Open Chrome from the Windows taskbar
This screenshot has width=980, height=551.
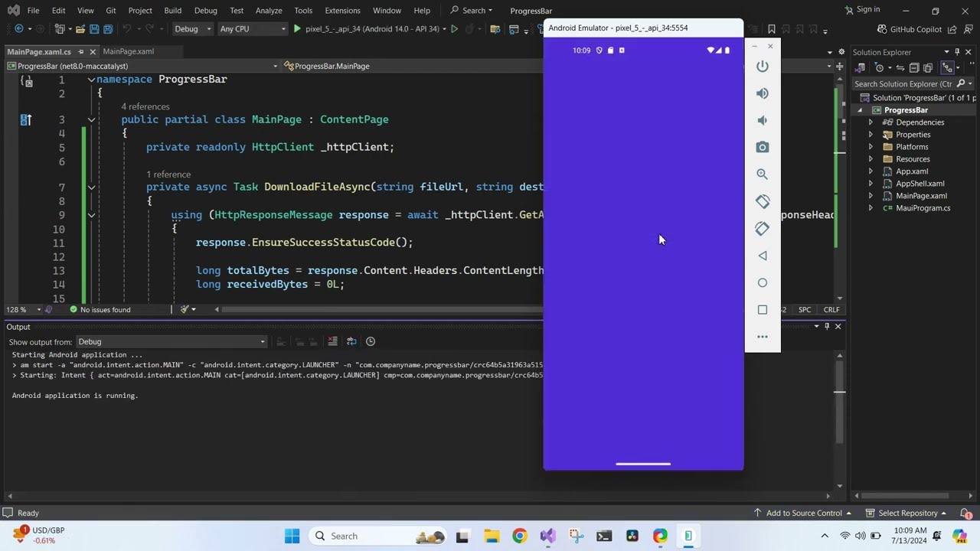519,536
